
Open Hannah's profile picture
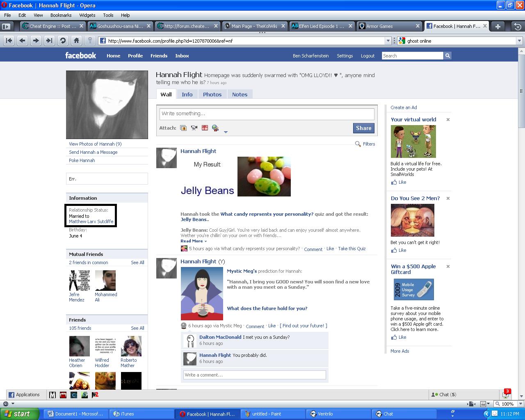coord(107,105)
